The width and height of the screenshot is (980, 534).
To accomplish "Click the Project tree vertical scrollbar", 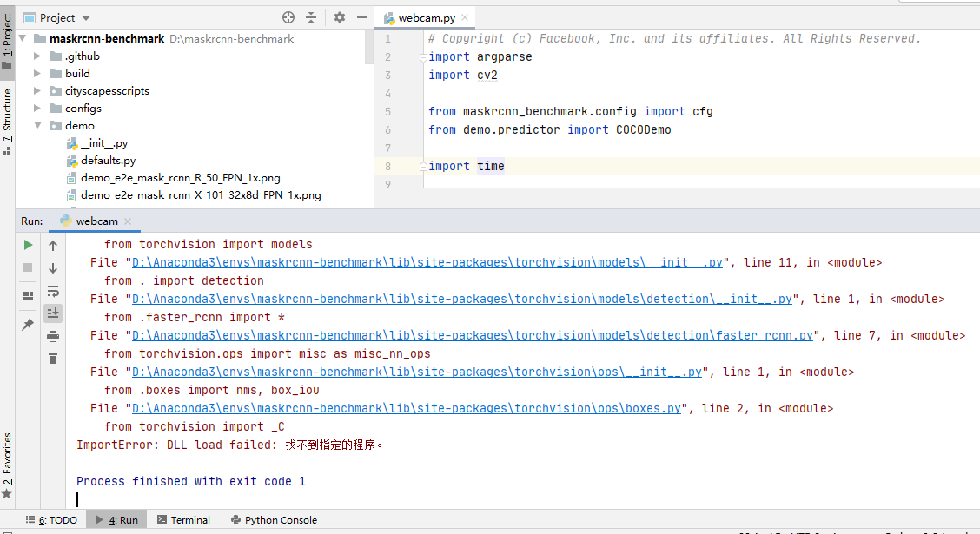I will pyautogui.click(x=369, y=48).
